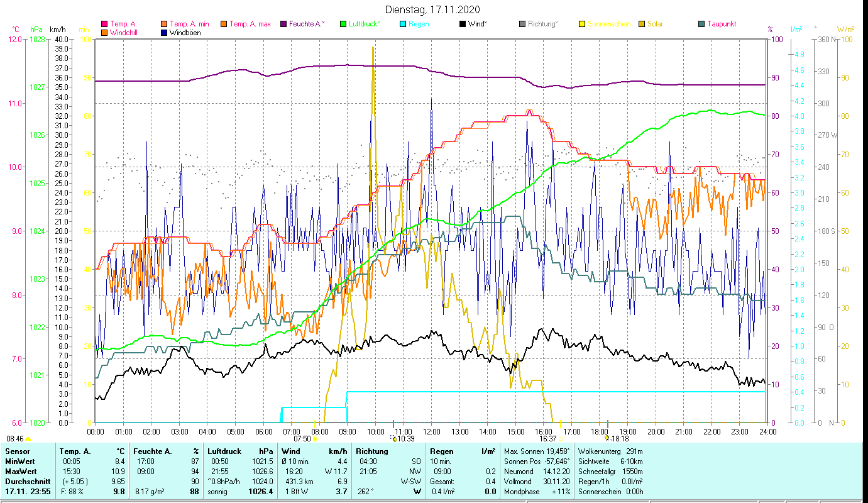This screenshot has height=503, width=868.
Task: Click the sun icon beside 08:46
Action: (x=28, y=439)
